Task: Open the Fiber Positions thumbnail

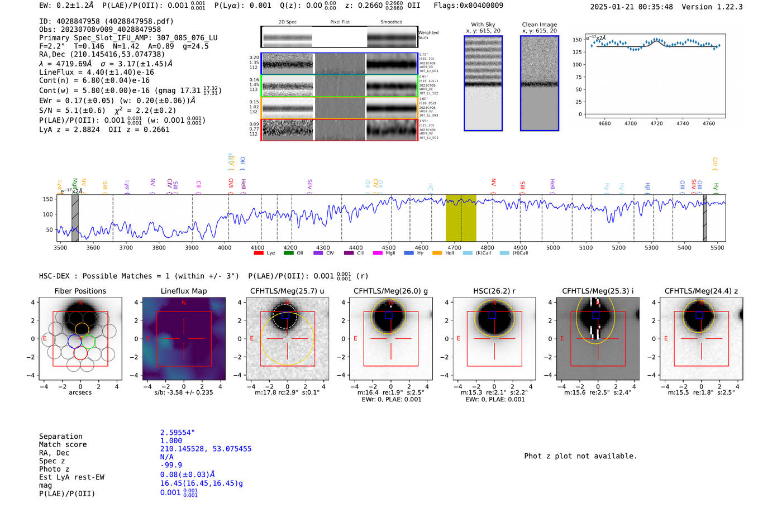Action: [80, 338]
